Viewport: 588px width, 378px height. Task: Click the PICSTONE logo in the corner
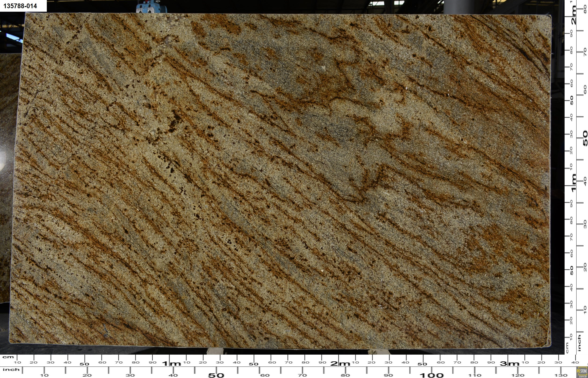coord(582,372)
